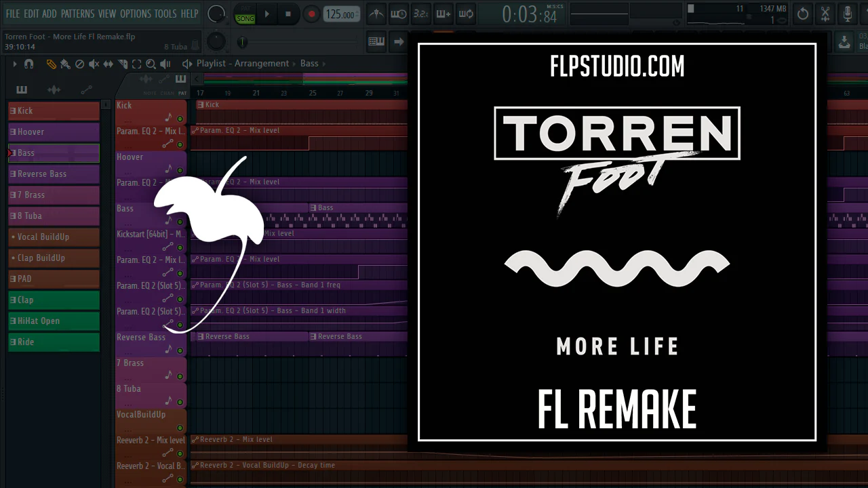
Task: Pick the Zoom magnifier tool
Action: 151,64
